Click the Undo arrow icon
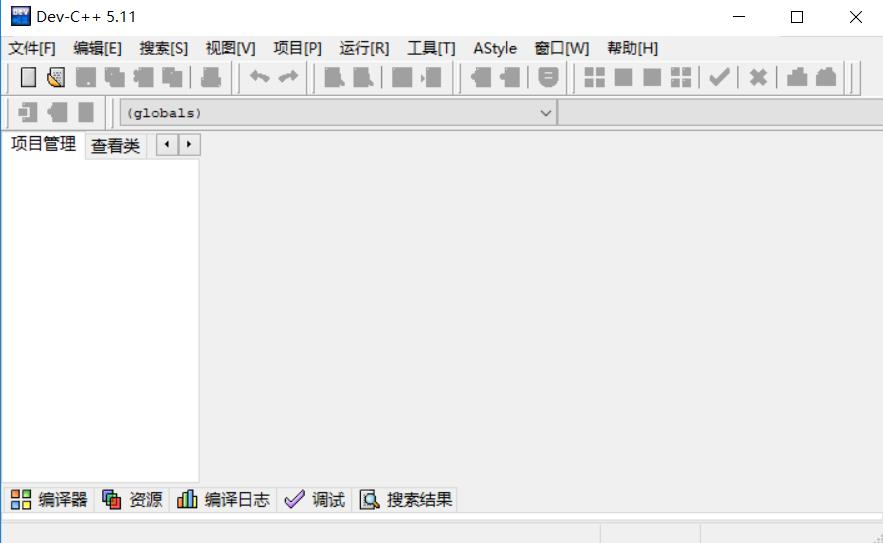 [x=260, y=77]
